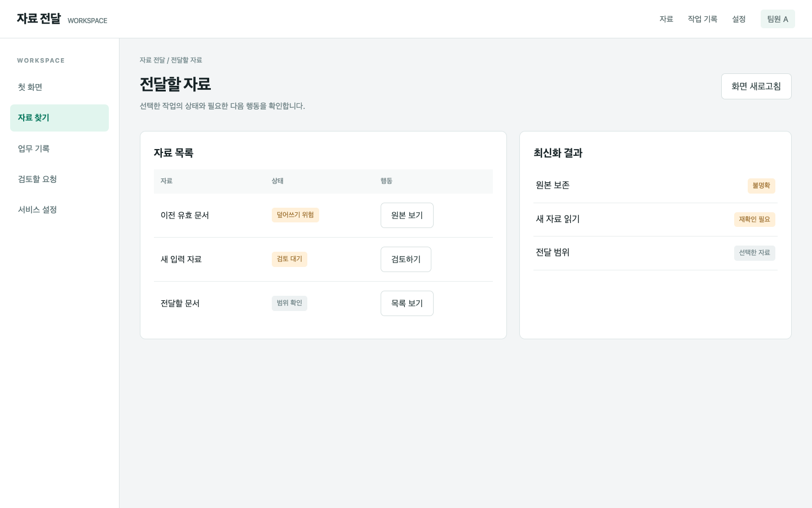Select the 전달할 문서 row name

(x=180, y=303)
